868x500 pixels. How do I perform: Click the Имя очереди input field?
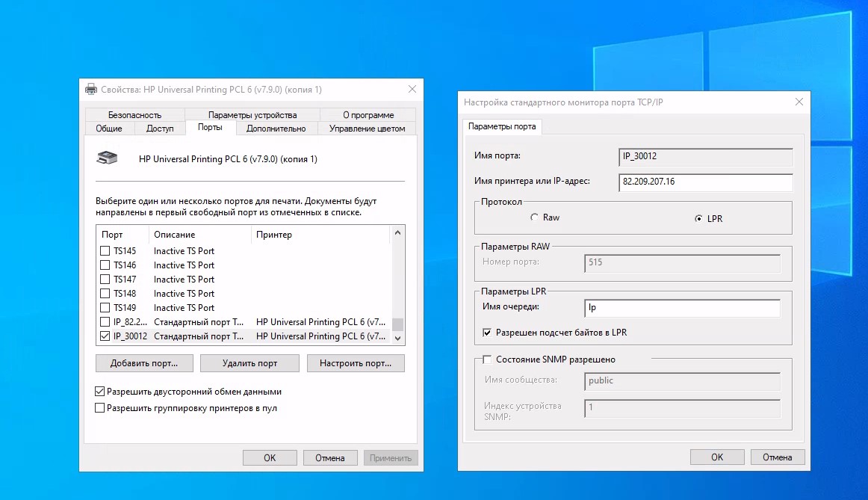[683, 308]
